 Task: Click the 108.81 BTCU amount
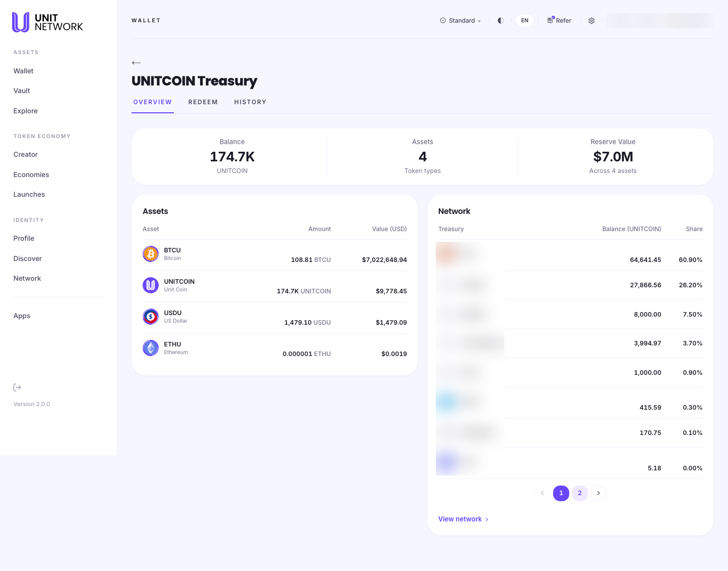pos(311,260)
